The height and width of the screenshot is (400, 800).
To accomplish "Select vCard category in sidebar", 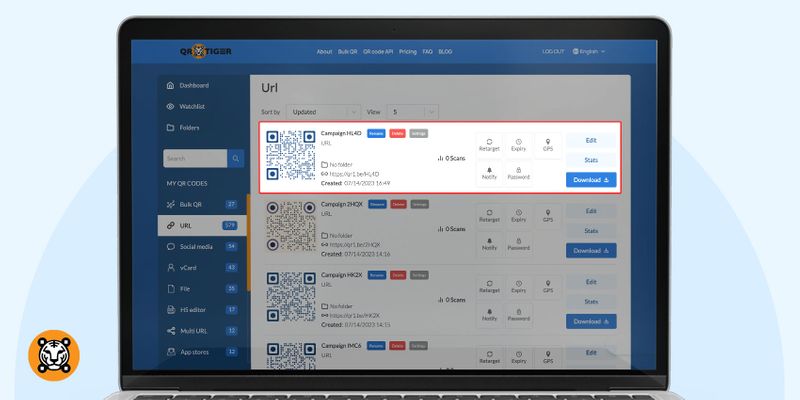I will click(202, 268).
